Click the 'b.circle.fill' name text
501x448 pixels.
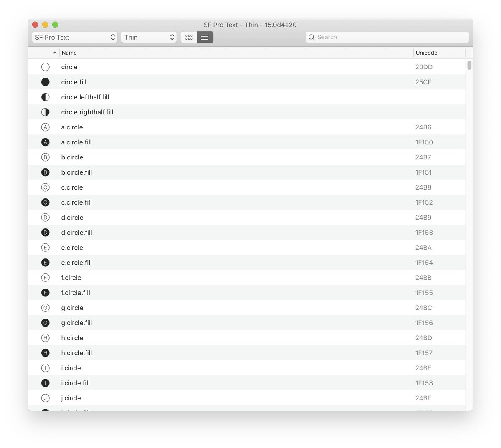(x=76, y=172)
